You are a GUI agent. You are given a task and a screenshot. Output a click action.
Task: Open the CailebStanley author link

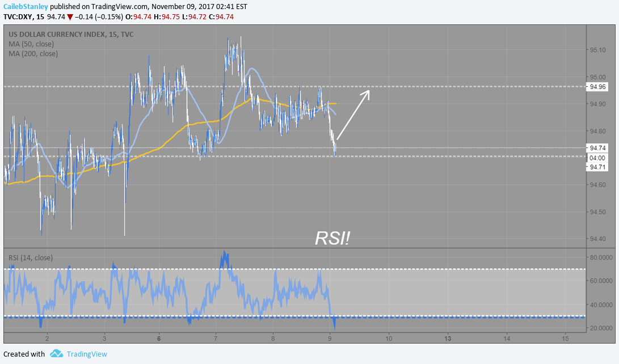(x=26, y=7)
